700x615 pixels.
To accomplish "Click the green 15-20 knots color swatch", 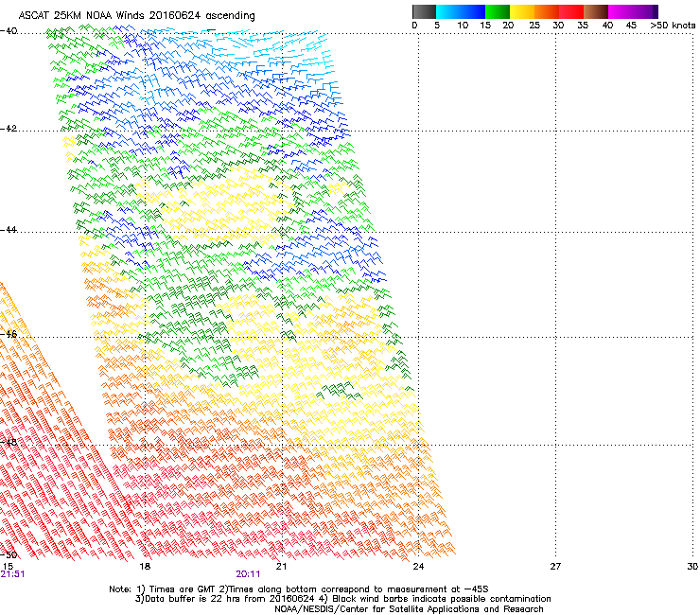I will point(498,11).
